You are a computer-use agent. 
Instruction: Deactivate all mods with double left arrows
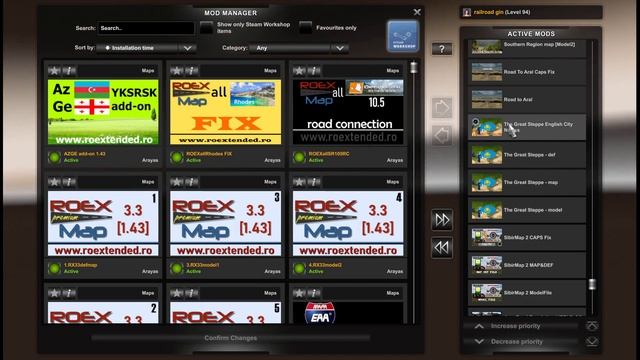tap(442, 247)
